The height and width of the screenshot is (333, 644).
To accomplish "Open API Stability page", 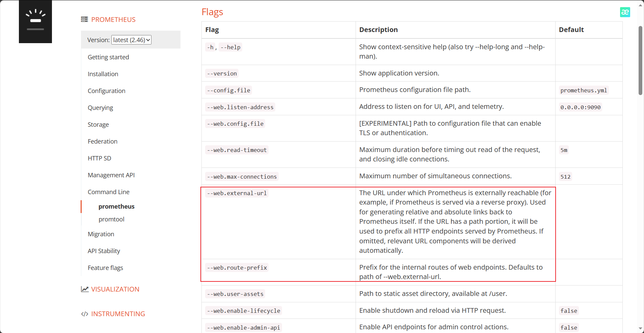I will (x=104, y=251).
